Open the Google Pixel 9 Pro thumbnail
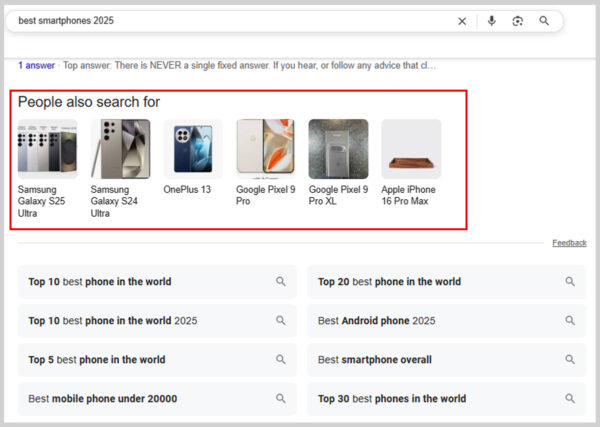The image size is (600, 427). (266, 149)
